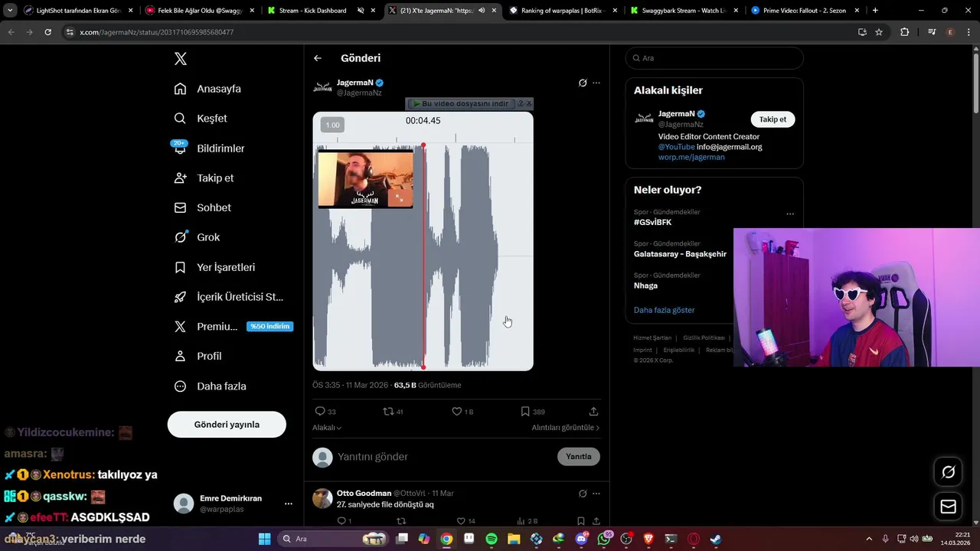
Task: Open the floating messages envelope button
Action: coord(948,507)
